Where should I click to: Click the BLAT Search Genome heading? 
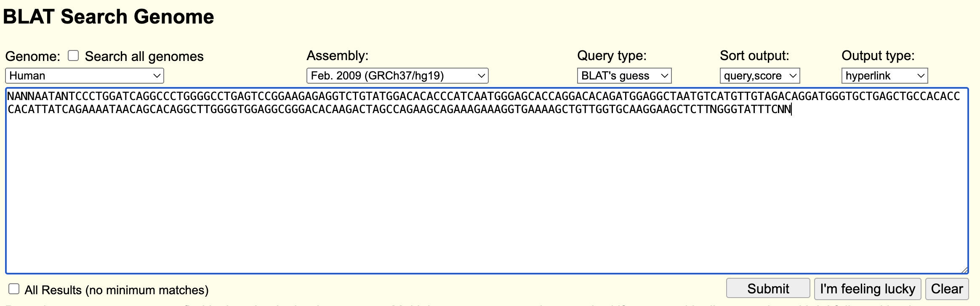pos(109,17)
